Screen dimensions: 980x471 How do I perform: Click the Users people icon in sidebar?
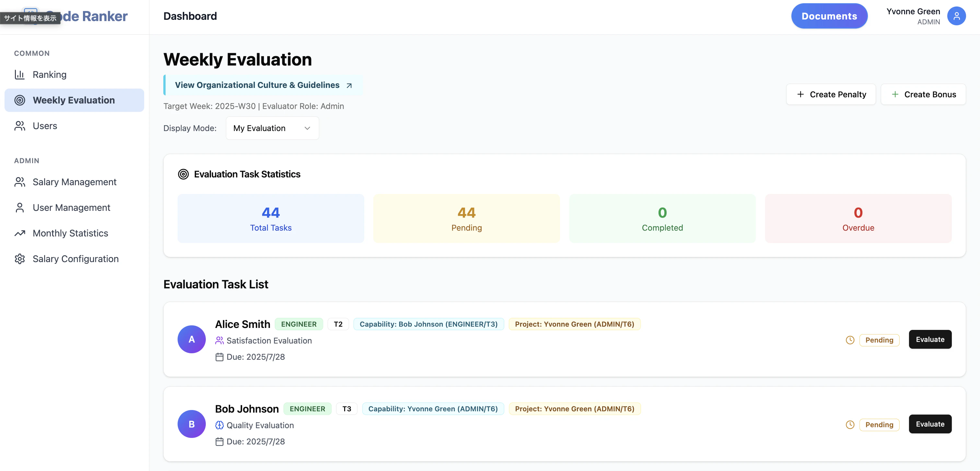pos(19,126)
